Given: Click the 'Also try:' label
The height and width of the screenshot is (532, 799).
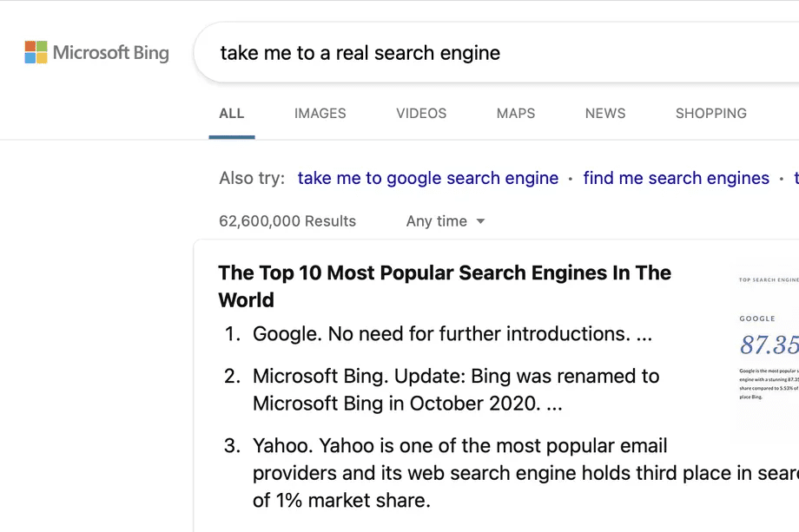Looking at the screenshot, I should (252, 178).
